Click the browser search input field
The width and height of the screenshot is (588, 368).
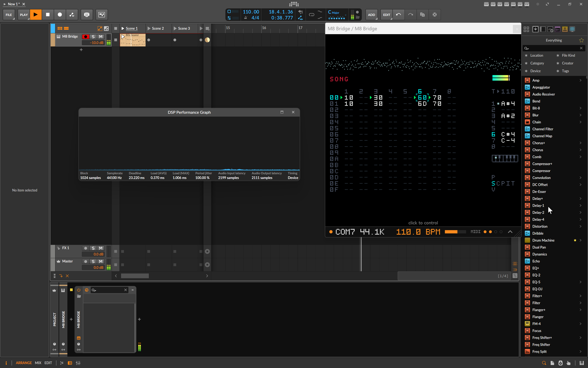tap(554, 48)
